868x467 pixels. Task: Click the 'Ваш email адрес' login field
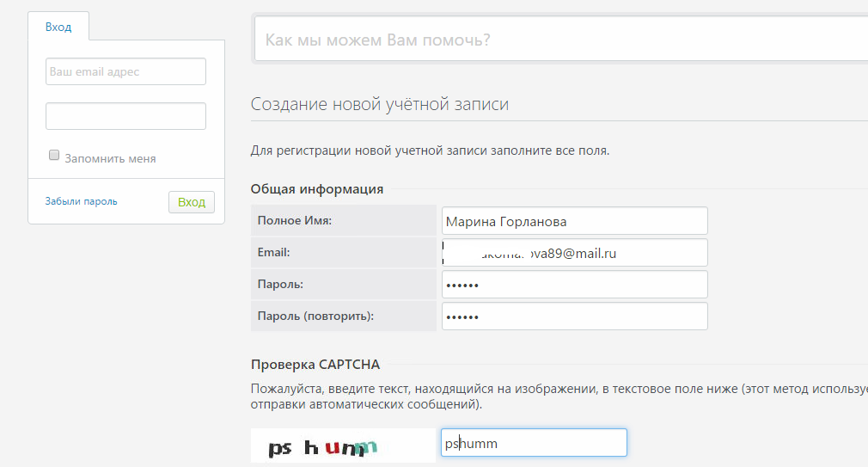coord(125,71)
